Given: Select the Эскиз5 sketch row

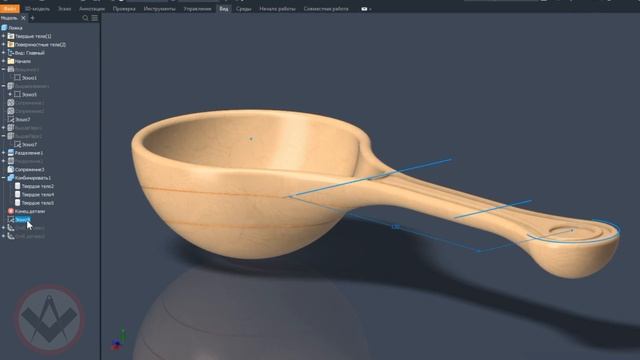Looking at the screenshot, I should click(26, 94).
